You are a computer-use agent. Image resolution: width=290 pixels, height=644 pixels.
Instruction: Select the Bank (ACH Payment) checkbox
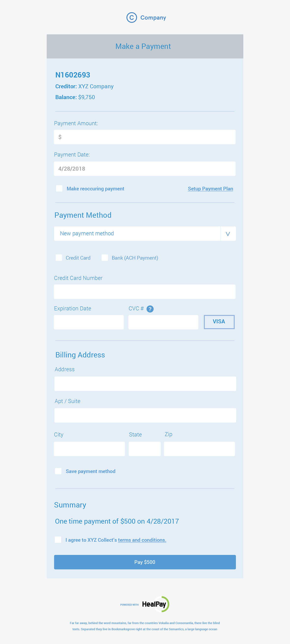coord(105,258)
